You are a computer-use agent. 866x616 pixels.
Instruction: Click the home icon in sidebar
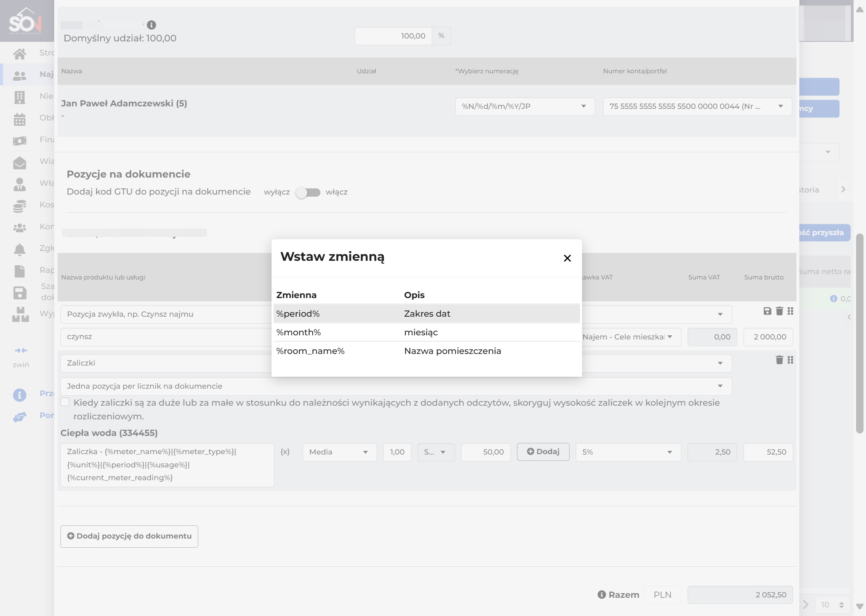[19, 53]
